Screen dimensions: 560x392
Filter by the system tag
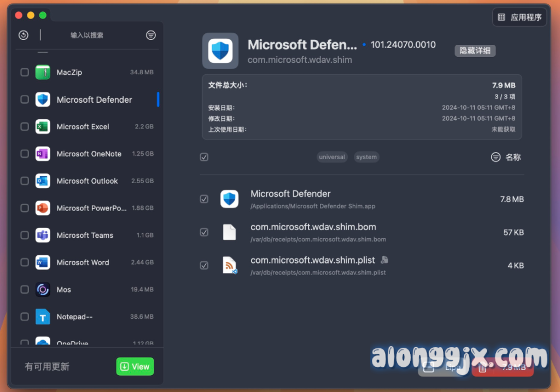coord(366,157)
